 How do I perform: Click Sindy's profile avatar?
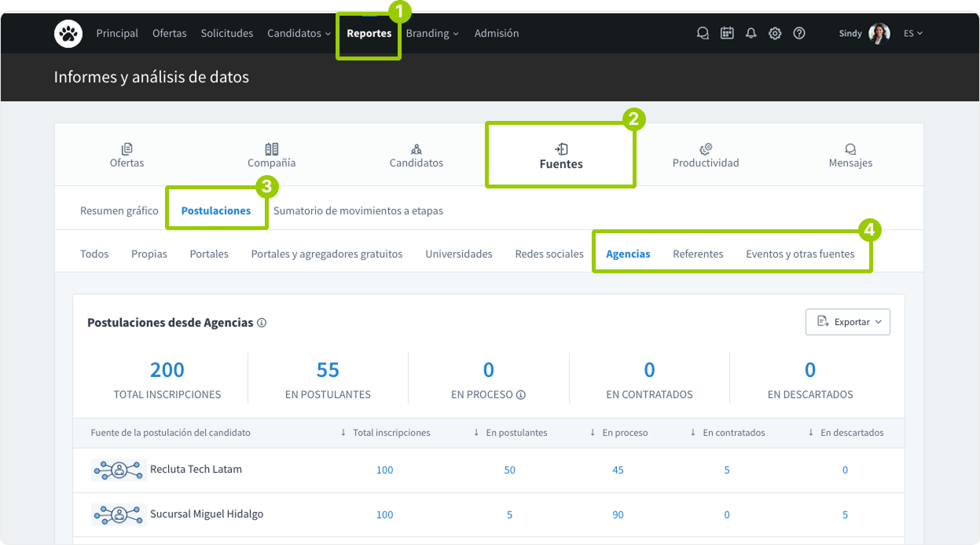(879, 34)
